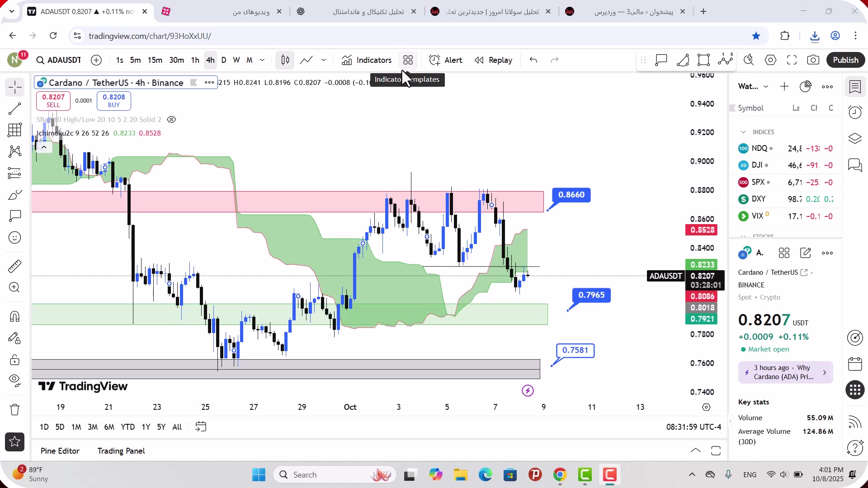Click the 0.7965 price label callout
868x488 pixels.
pyautogui.click(x=591, y=295)
